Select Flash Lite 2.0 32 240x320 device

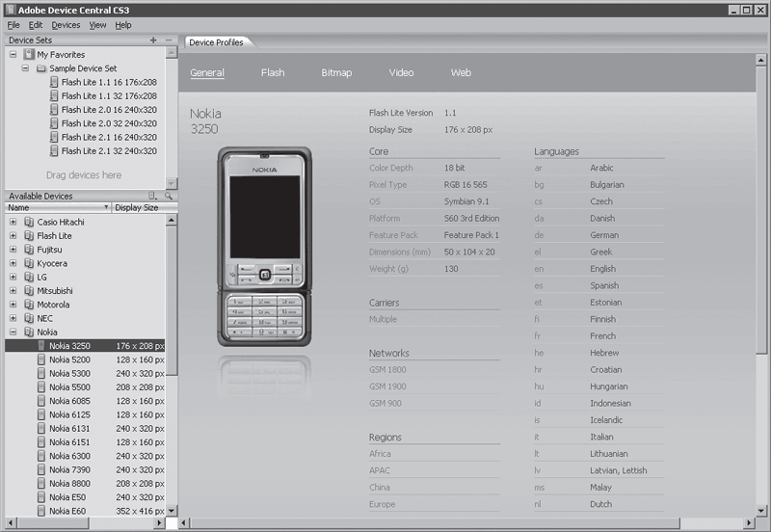pos(104,123)
